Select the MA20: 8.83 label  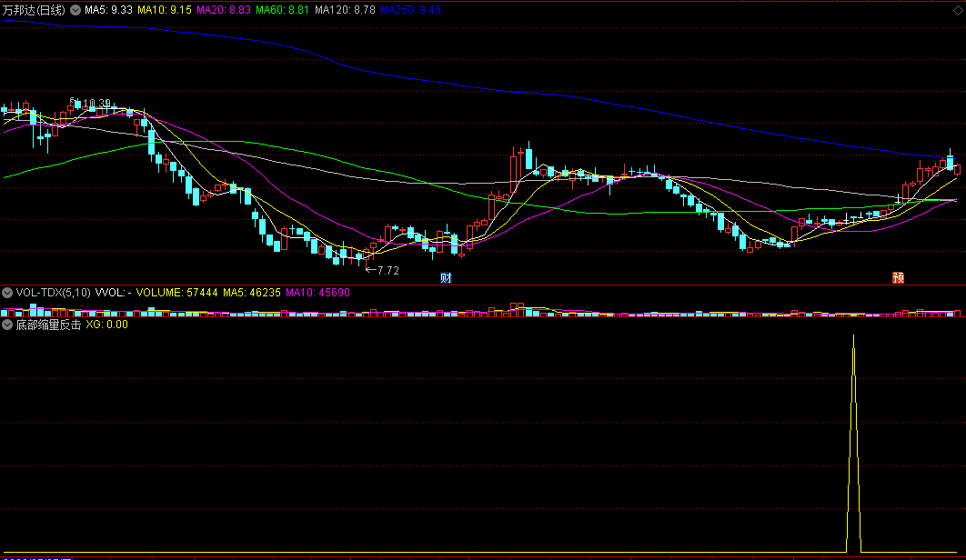(224, 10)
